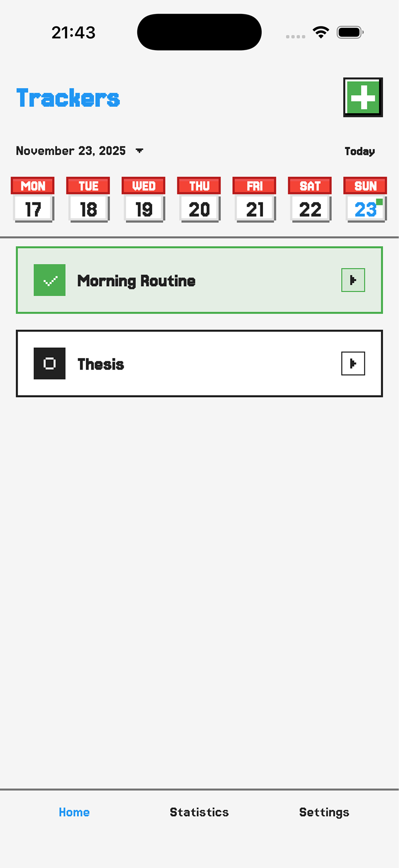The image size is (399, 868).
Task: Select Sunday 23 calendar icon
Action: pos(365,200)
